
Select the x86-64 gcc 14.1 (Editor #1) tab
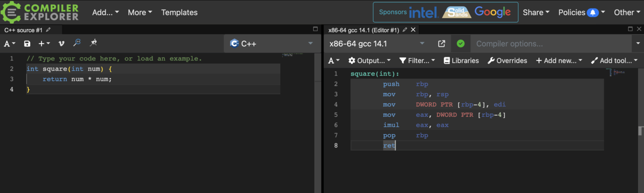pyautogui.click(x=364, y=30)
